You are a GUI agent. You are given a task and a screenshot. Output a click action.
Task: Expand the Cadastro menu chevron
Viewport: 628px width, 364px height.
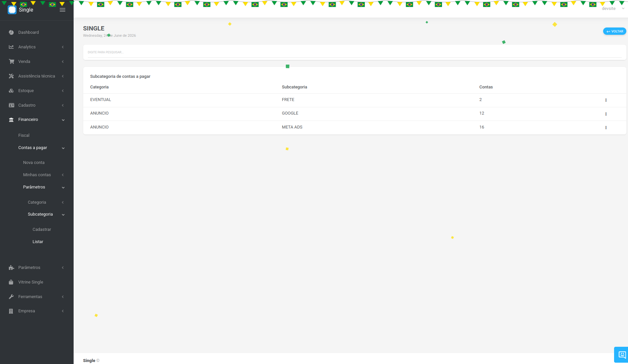point(63,105)
